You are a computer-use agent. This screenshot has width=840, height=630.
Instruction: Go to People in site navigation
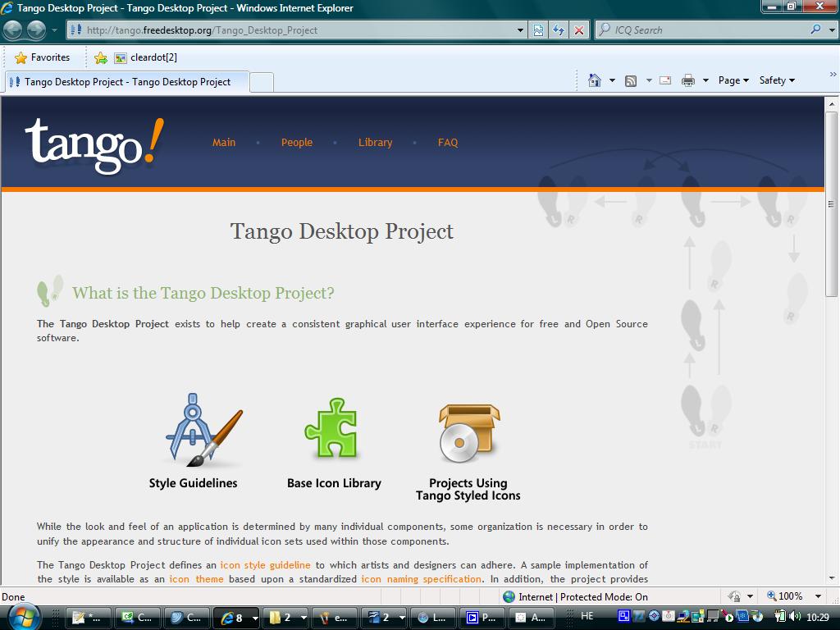coord(297,143)
